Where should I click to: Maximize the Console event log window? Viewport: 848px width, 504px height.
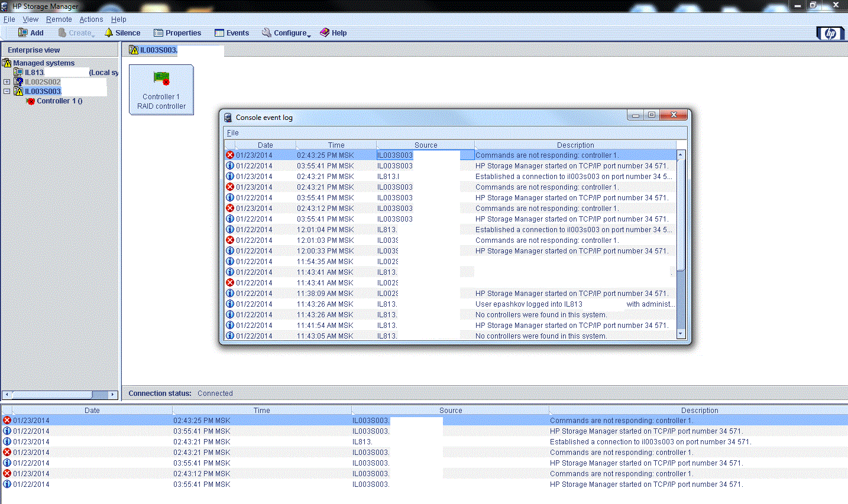point(652,115)
